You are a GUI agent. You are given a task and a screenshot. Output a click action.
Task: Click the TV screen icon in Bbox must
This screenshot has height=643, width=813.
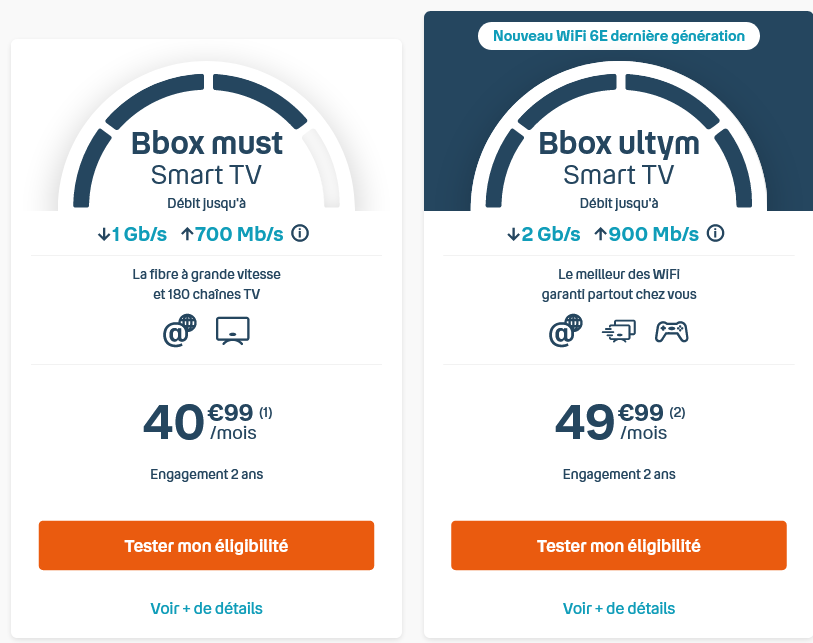[233, 330]
